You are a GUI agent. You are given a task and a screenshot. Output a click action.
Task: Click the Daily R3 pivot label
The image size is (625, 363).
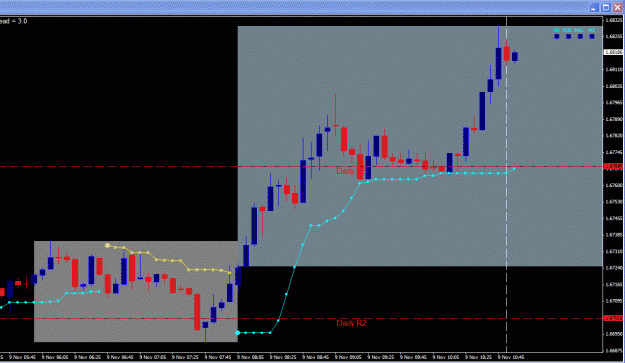[x=351, y=171]
